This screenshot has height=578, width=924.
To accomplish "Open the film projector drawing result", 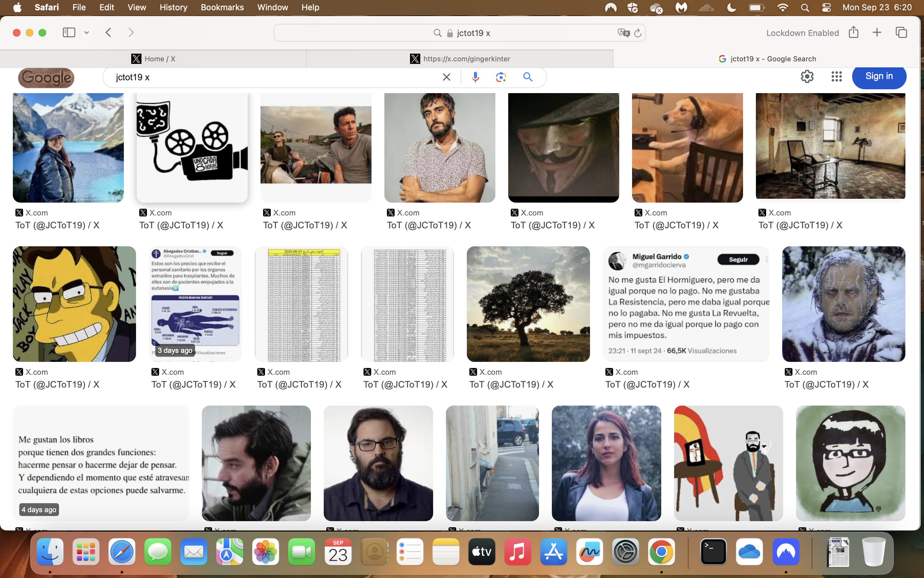I will point(192,148).
